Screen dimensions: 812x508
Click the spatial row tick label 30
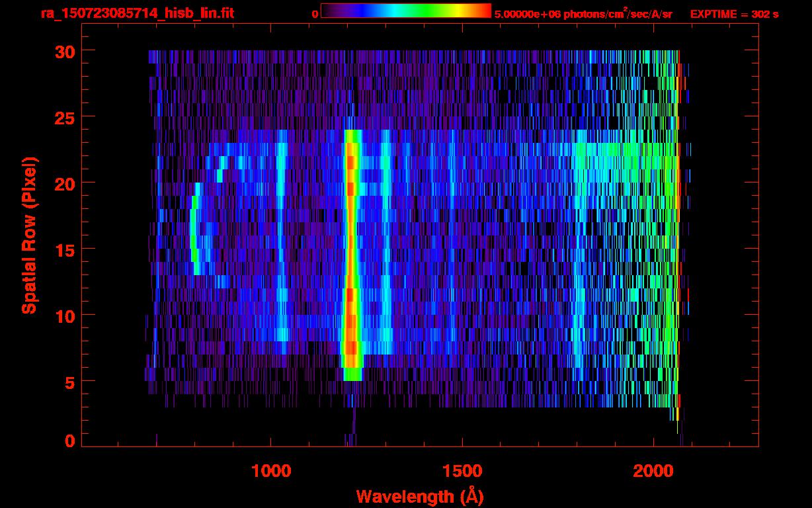click(x=65, y=51)
